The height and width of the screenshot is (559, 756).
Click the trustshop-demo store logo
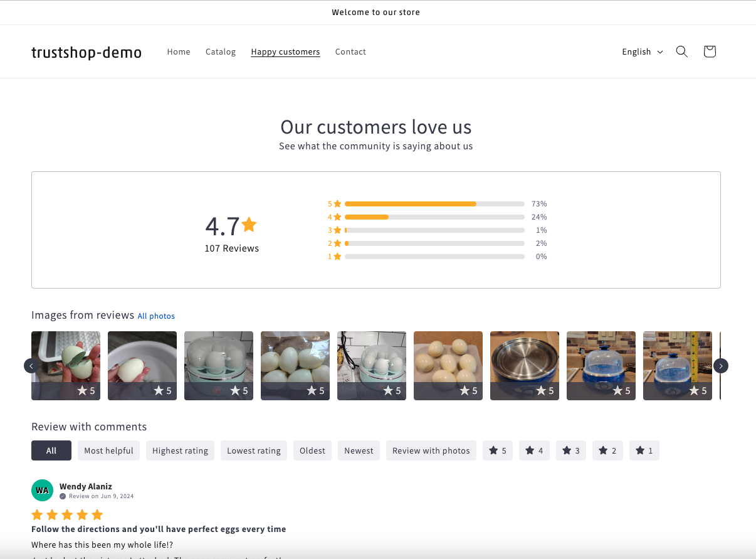pyautogui.click(x=87, y=52)
